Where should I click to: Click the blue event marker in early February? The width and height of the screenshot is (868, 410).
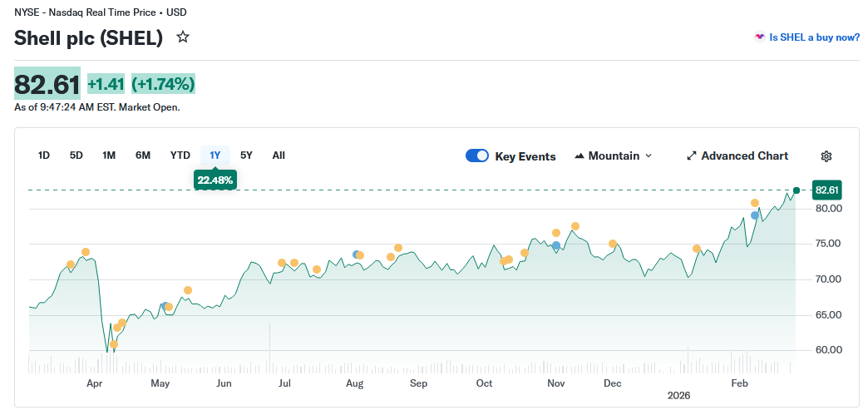click(x=755, y=215)
